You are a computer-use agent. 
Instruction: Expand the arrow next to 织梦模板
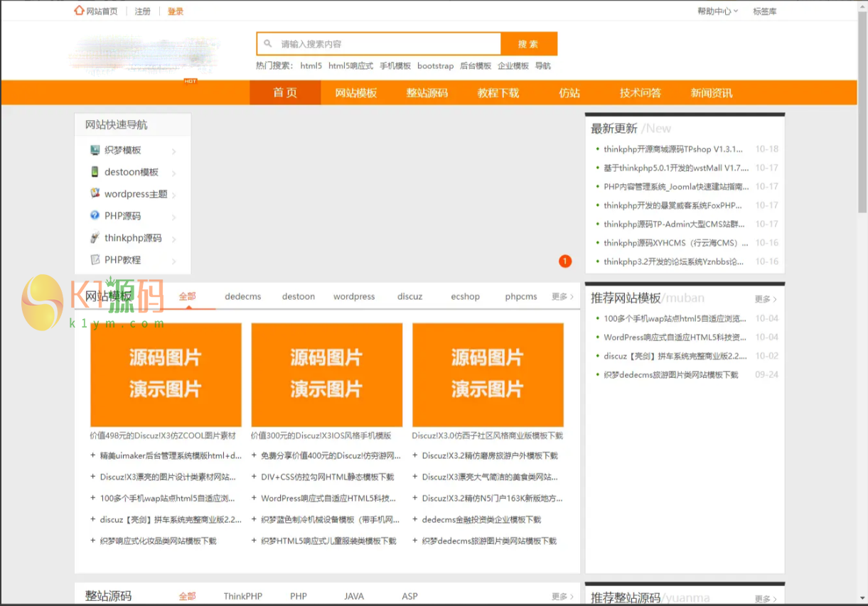(173, 151)
